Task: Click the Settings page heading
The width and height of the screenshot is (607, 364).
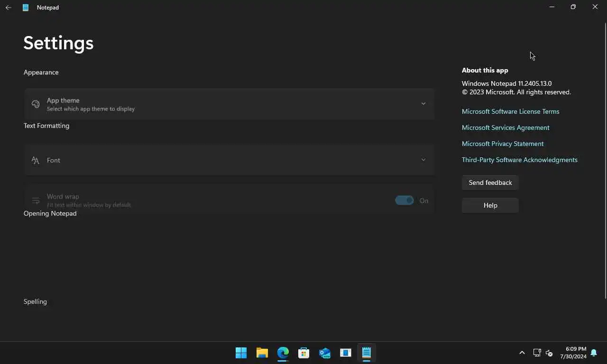Action: pos(58,43)
